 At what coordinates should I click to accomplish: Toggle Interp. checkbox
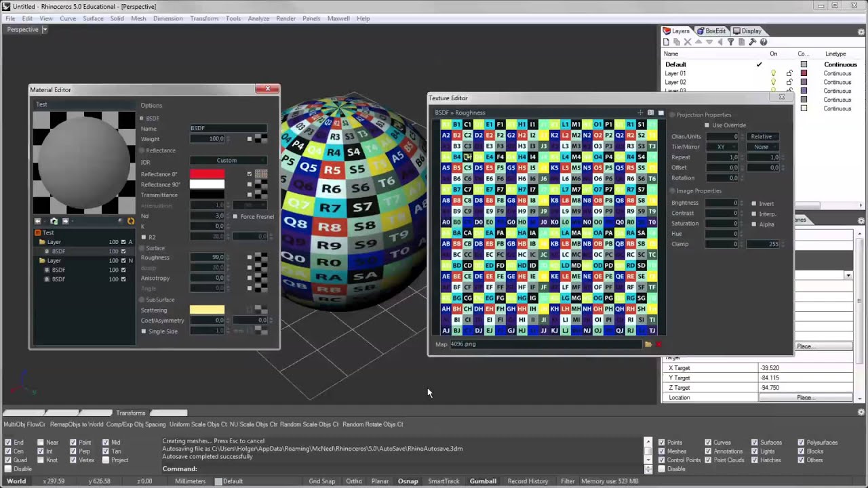[753, 213]
